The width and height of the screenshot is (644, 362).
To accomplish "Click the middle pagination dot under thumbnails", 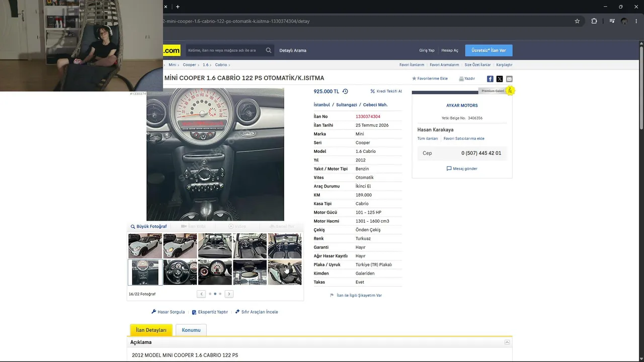I will pos(215,294).
